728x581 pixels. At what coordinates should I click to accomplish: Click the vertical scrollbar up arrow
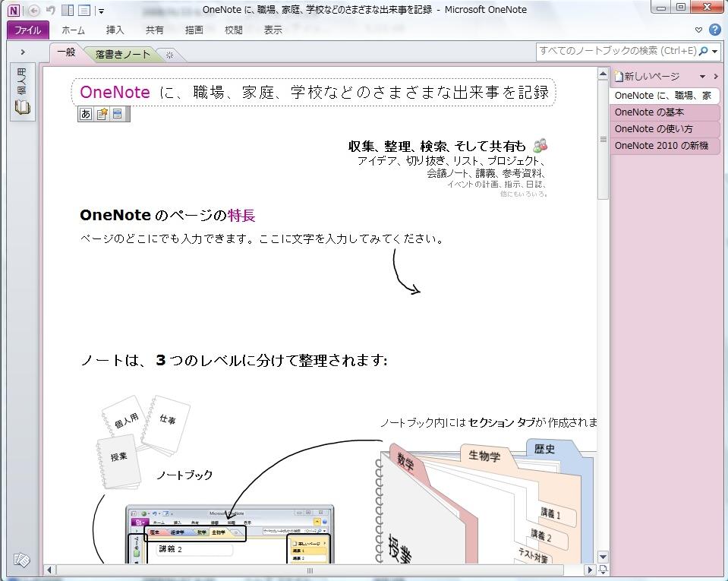(603, 74)
